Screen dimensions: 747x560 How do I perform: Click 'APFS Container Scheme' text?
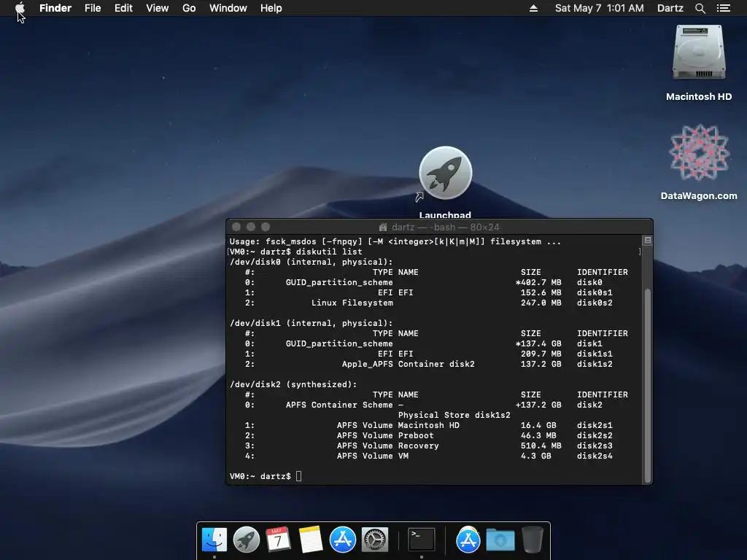[x=339, y=405]
